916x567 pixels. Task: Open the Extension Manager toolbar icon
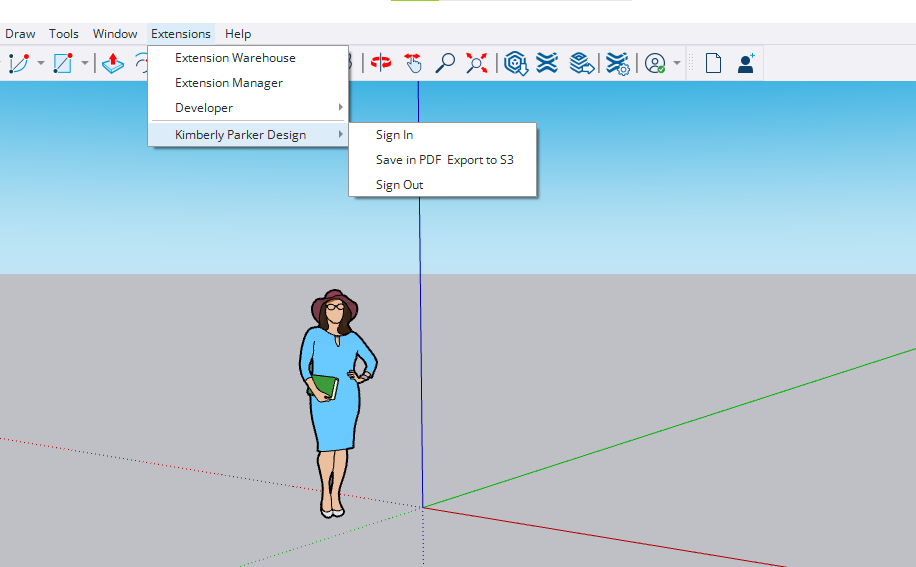pyautogui.click(x=618, y=63)
